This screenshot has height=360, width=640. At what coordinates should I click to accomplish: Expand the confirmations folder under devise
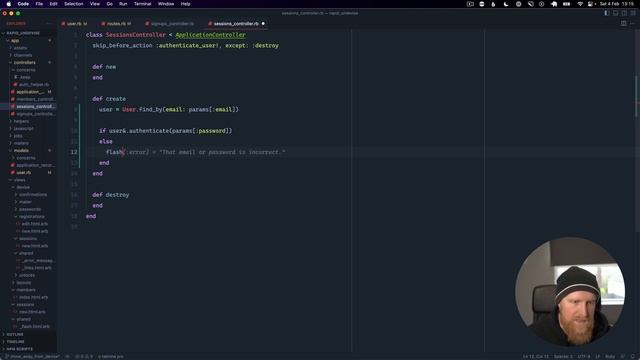pyautogui.click(x=33, y=195)
